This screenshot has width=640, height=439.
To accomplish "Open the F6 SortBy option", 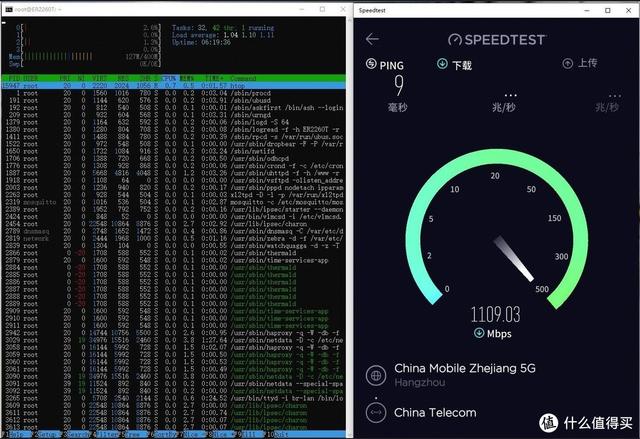I will [x=165, y=435].
